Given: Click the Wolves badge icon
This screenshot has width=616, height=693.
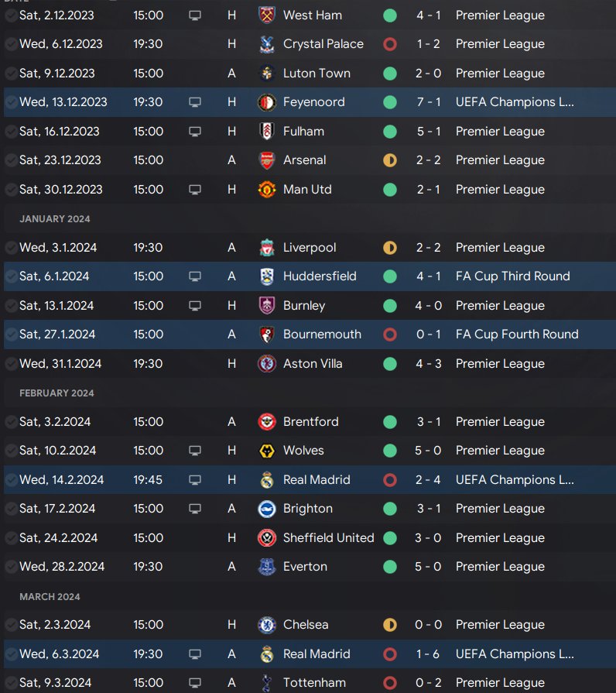Looking at the screenshot, I should (267, 451).
